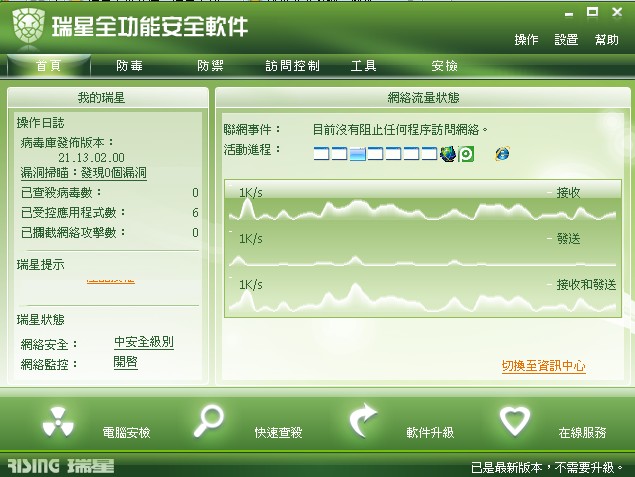Viewport: 635px width, 477px height.
Task: Click 切換至資訊中心 link
Action: [x=543, y=366]
